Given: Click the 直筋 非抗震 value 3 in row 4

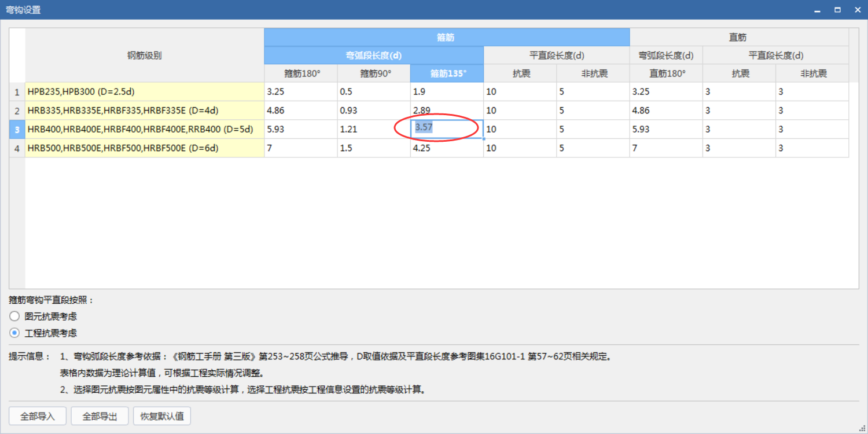Looking at the screenshot, I should (812, 148).
